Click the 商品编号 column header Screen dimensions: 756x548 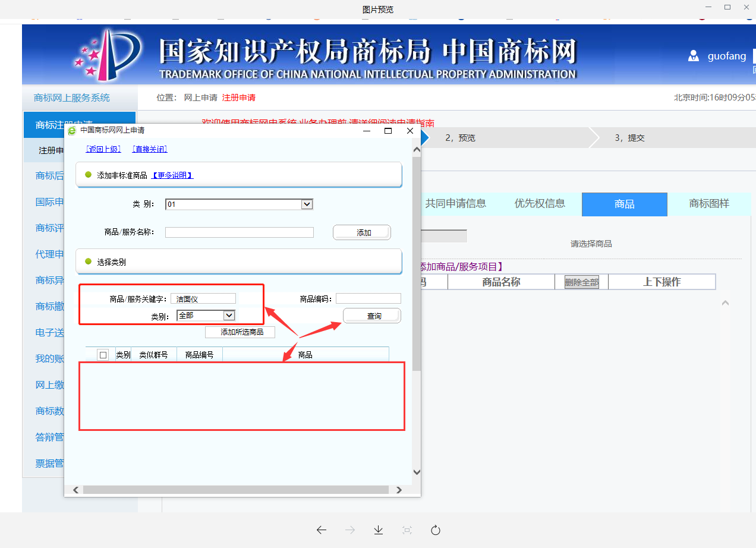pyautogui.click(x=200, y=355)
